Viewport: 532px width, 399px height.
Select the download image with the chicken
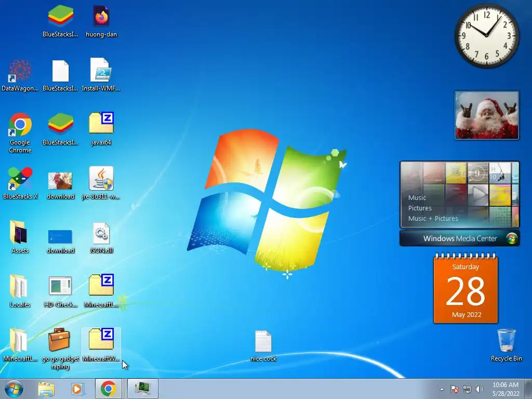click(x=60, y=180)
